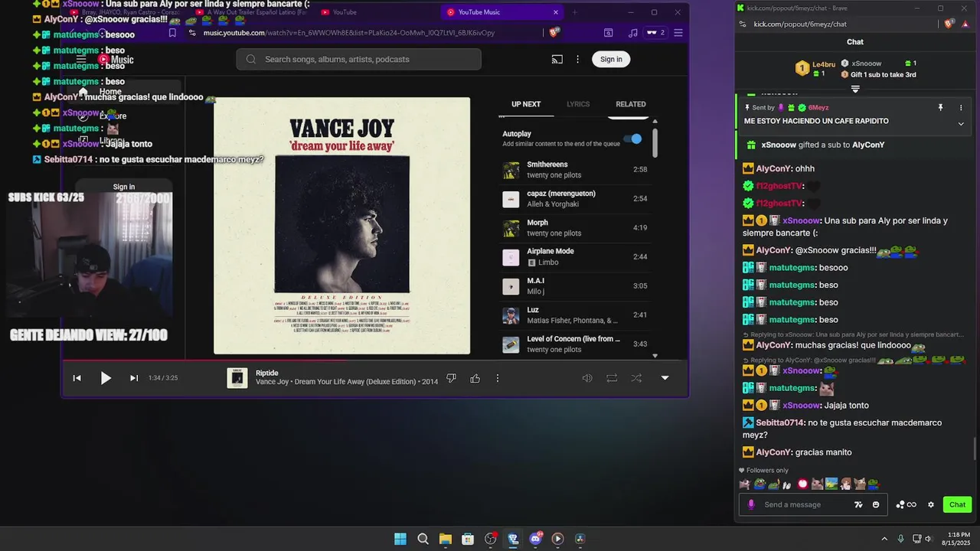Open Windows Start menu
This screenshot has height=551, width=980.
(400, 539)
